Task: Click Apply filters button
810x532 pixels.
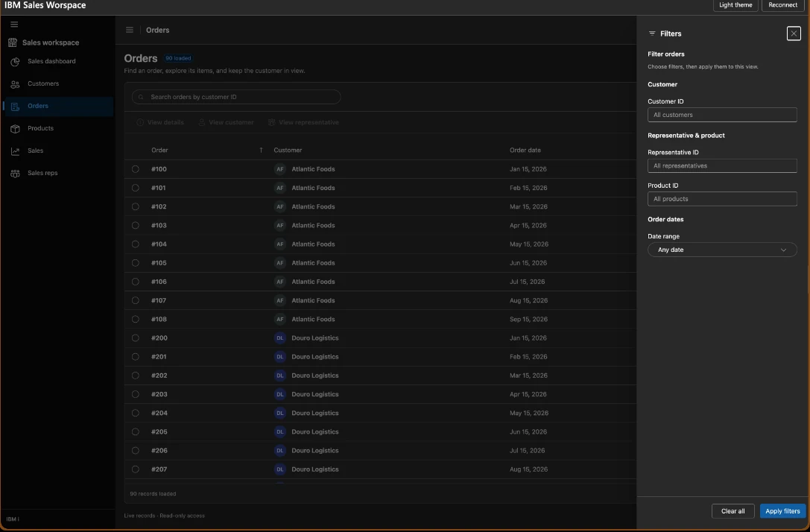Action: tap(782, 511)
